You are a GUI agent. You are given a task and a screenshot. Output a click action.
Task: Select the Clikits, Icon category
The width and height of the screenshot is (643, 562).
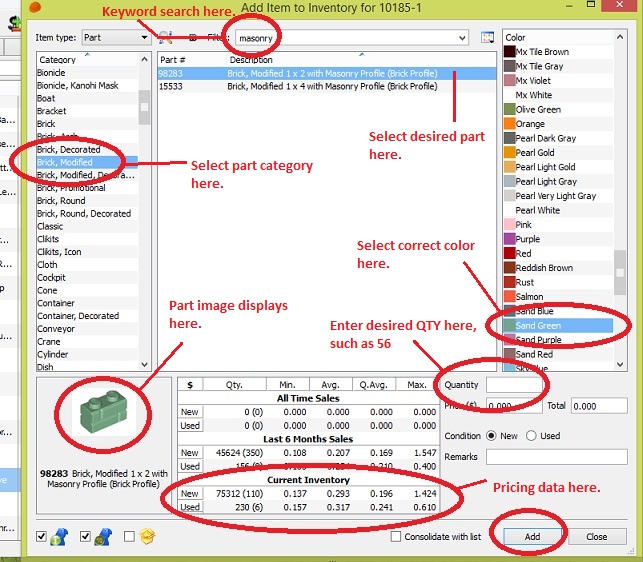87,252
